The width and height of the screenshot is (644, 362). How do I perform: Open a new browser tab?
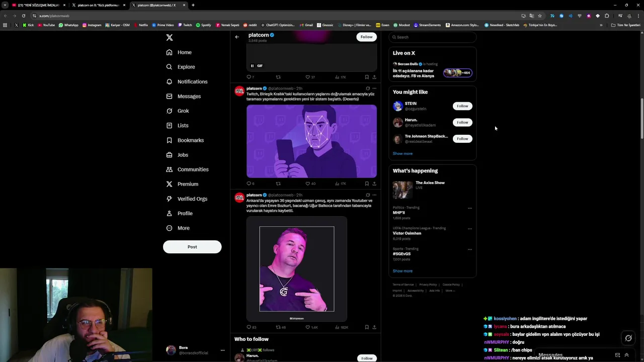tap(193, 5)
